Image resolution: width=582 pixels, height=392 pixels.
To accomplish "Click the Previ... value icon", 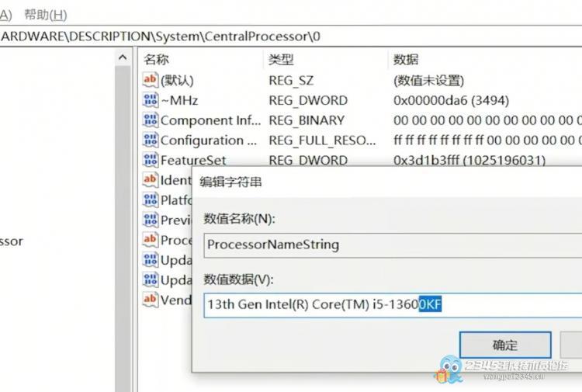I will (151, 220).
